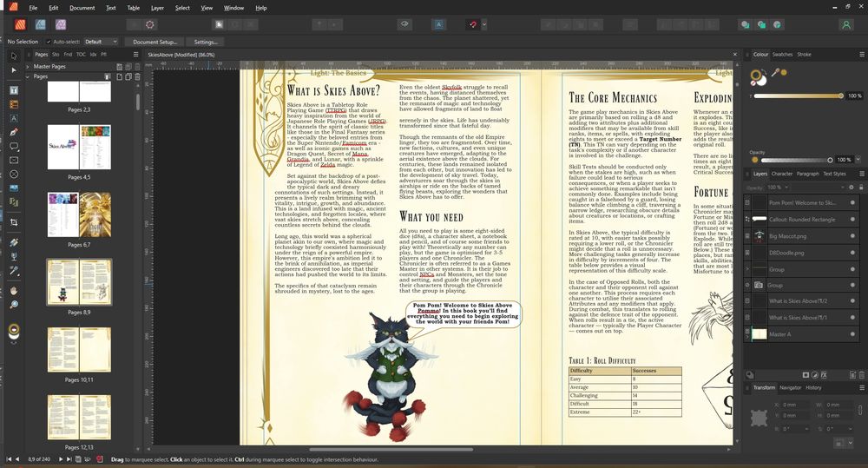Expand the first Group layer
Viewport: 868px width, 468px height.
pyautogui.click(x=748, y=268)
